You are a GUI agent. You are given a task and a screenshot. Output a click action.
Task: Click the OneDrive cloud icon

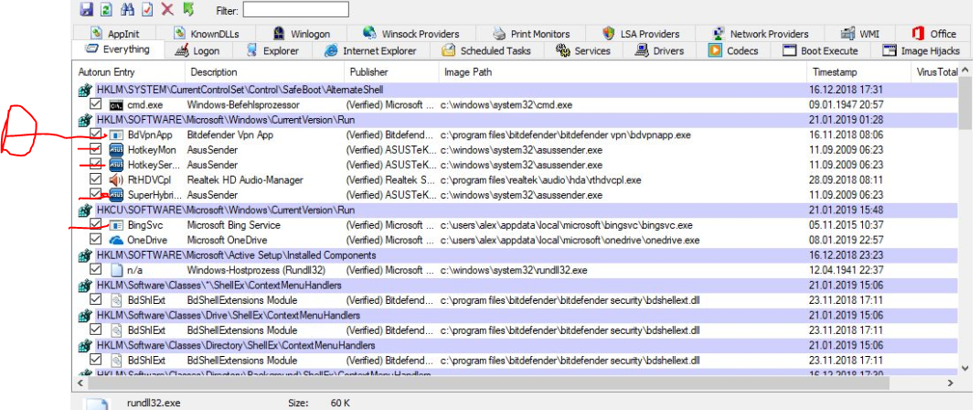coord(116,240)
